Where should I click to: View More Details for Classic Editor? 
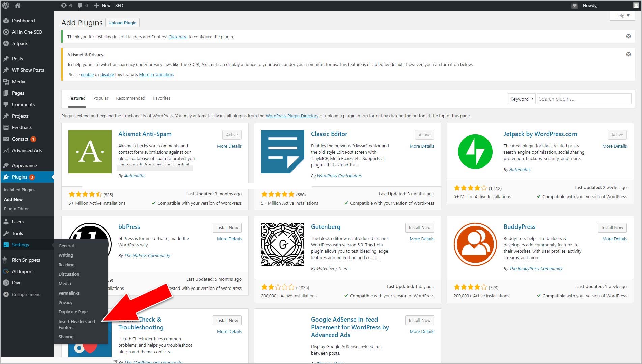[422, 146]
